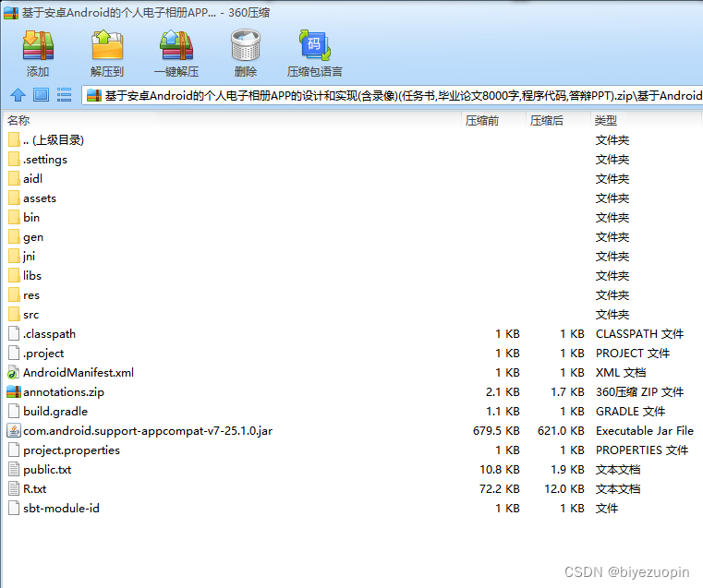Select the res folder icon
This screenshot has width=703, height=588.
(14, 294)
